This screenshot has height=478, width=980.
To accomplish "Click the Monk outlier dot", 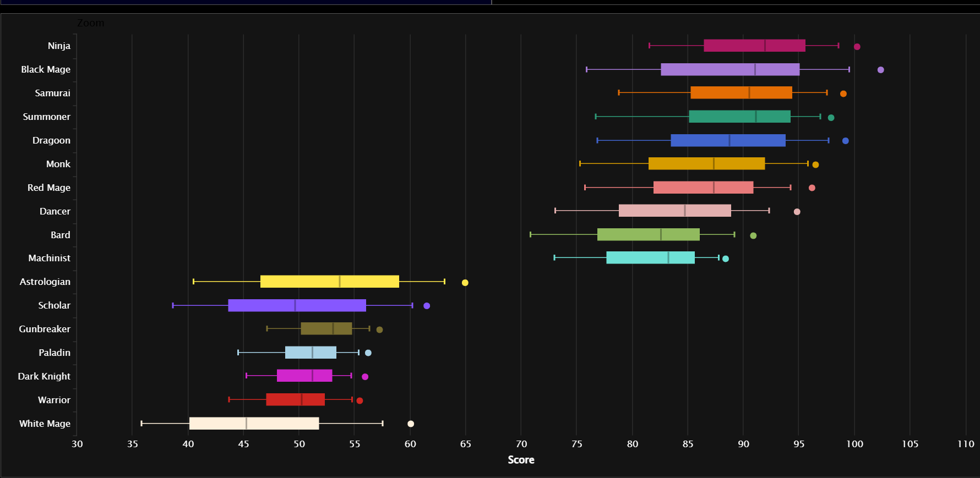I will tap(815, 165).
